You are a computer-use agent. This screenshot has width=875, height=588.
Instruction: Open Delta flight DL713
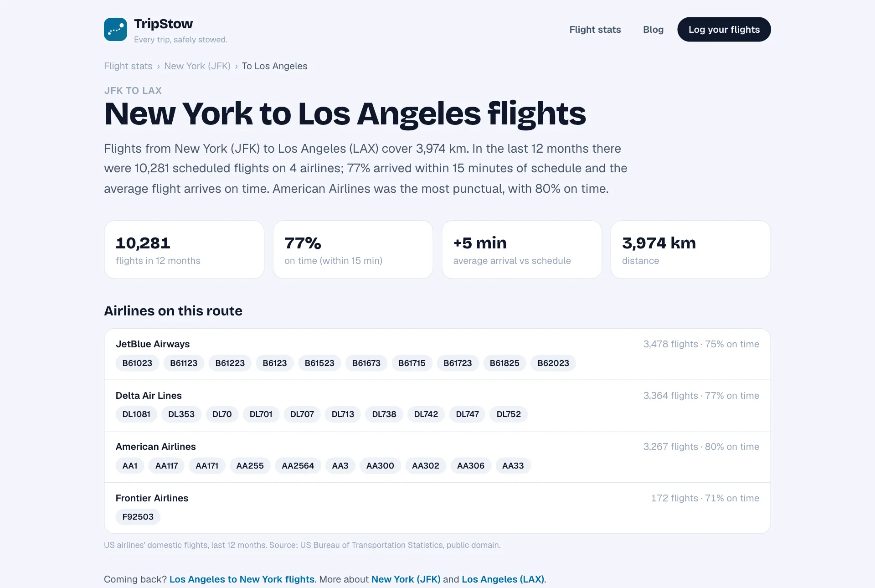tap(343, 414)
